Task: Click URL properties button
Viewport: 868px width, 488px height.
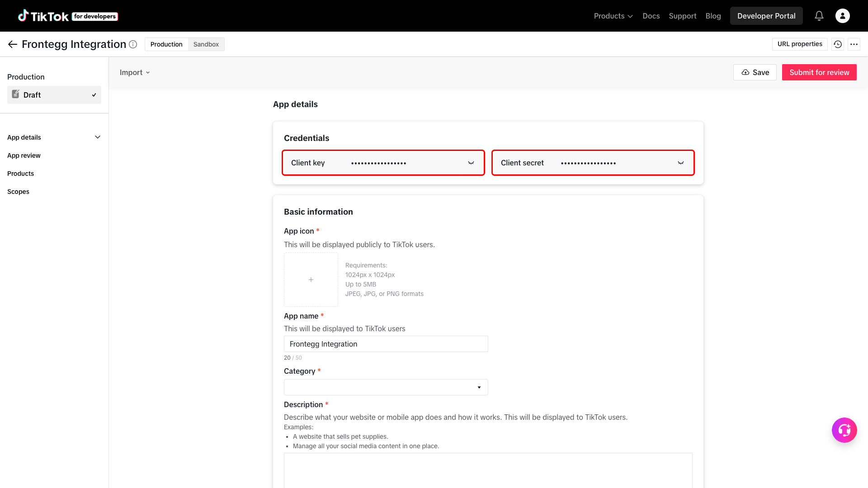Action: pyautogui.click(x=800, y=44)
